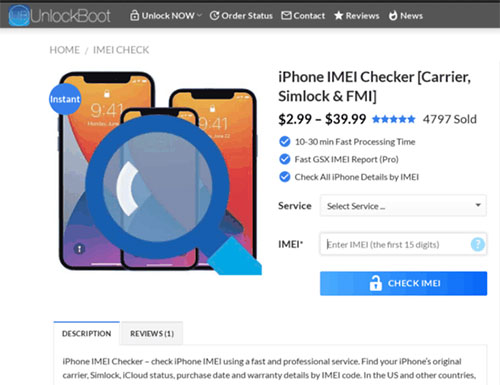Click checkmark beside Check All iPhone Details

[x=285, y=177]
